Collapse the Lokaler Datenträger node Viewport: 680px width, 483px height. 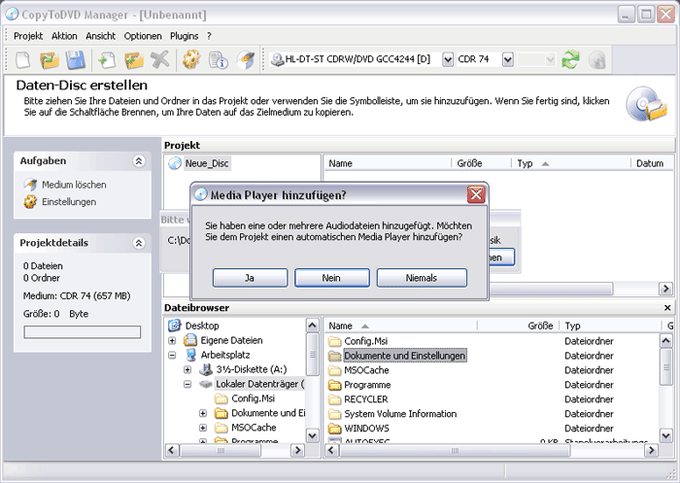(187, 384)
